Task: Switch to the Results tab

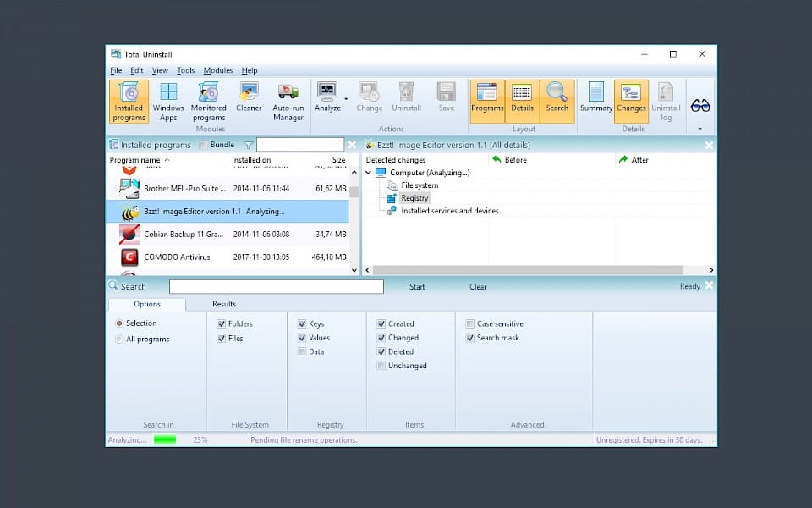Action: (223, 304)
